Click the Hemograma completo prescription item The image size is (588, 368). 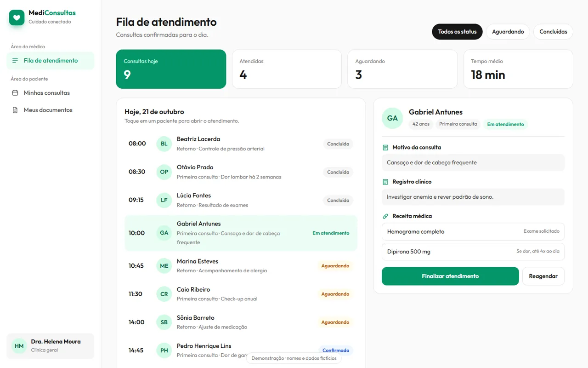(473, 232)
